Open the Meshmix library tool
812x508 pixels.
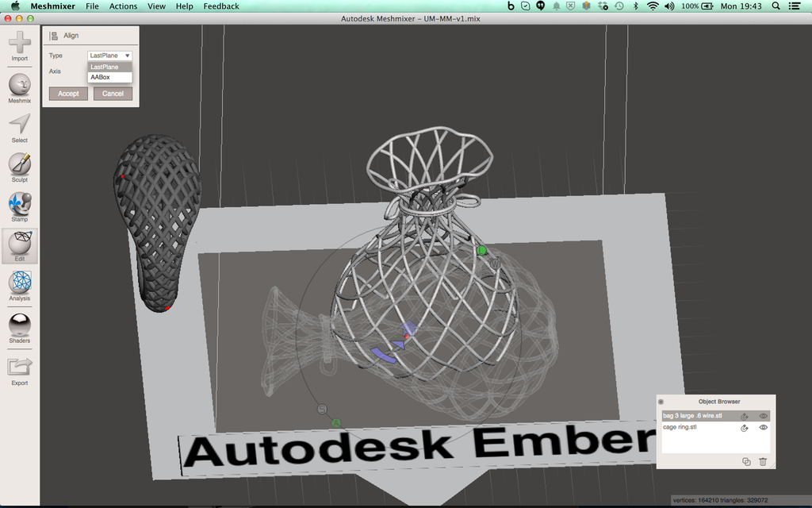pyautogui.click(x=20, y=88)
